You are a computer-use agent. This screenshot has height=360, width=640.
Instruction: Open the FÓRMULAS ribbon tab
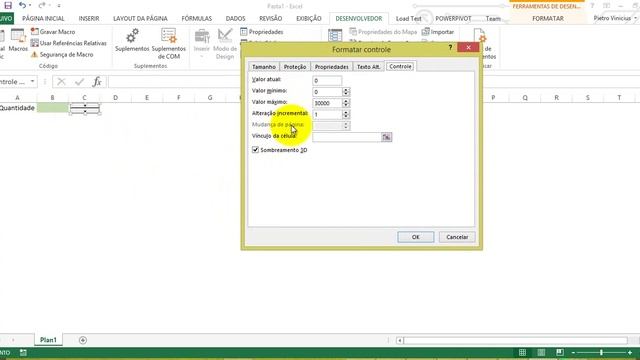[197, 18]
